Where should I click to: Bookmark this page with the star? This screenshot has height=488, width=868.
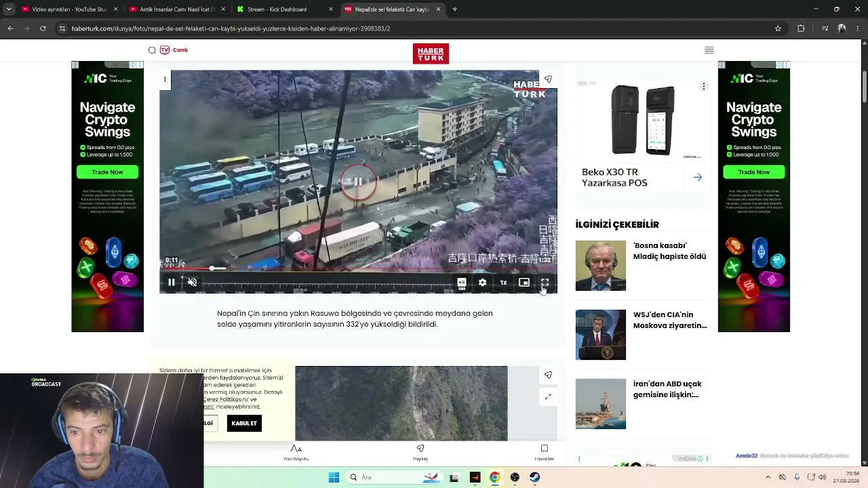pyautogui.click(x=778, y=28)
